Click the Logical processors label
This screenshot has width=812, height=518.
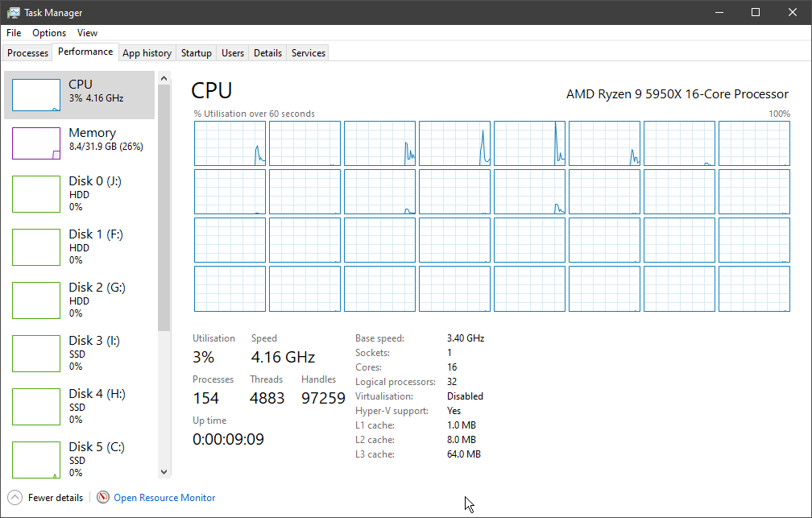396,382
